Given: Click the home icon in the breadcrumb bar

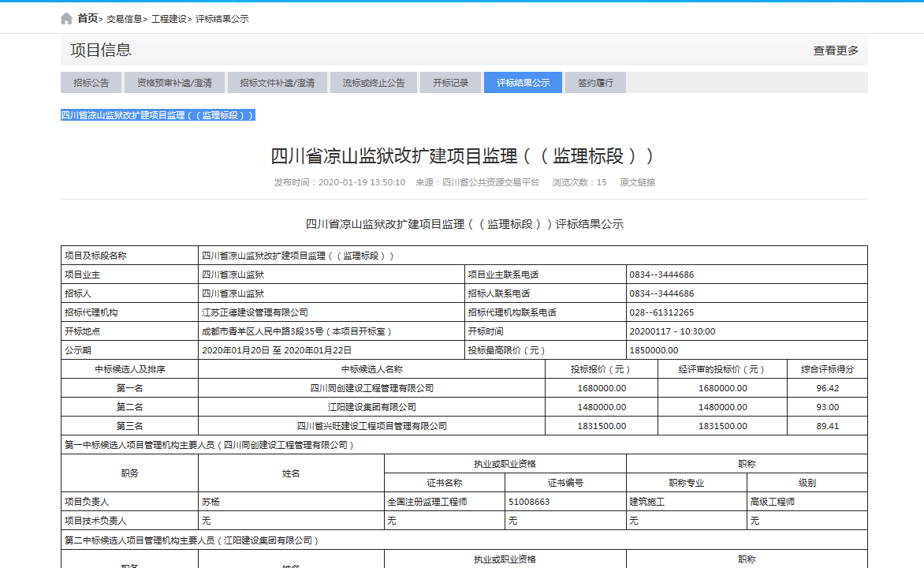Looking at the screenshot, I should pyautogui.click(x=65, y=17).
